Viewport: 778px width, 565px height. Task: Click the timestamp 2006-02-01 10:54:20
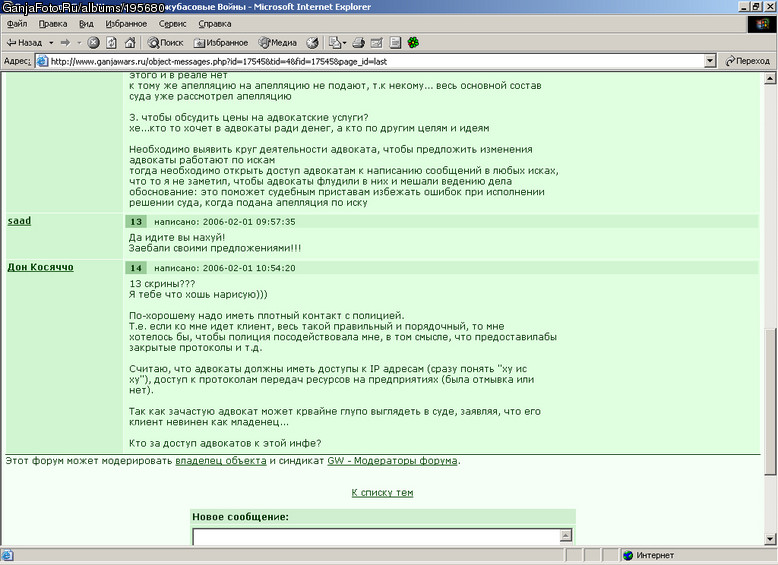(x=249, y=268)
